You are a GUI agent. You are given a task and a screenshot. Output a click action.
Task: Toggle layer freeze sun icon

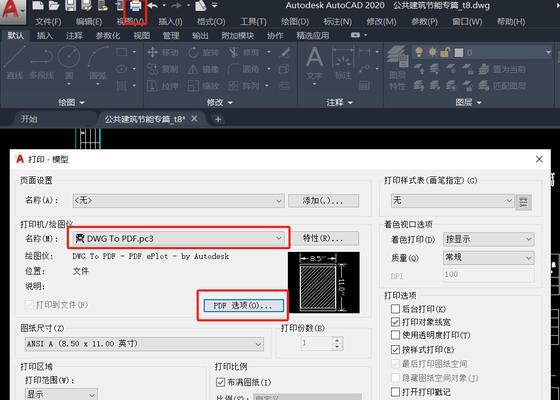coord(432,52)
